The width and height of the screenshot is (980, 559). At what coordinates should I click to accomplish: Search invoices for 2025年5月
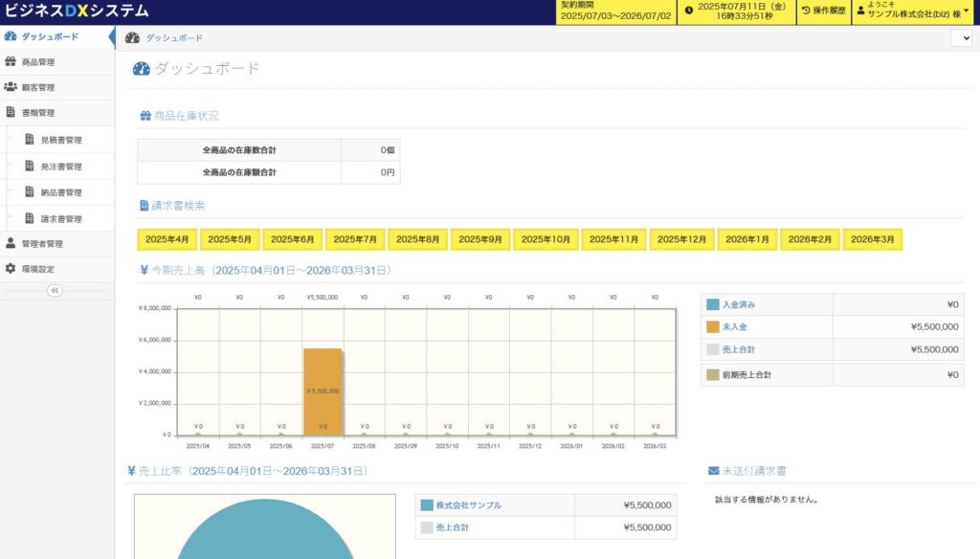230,239
